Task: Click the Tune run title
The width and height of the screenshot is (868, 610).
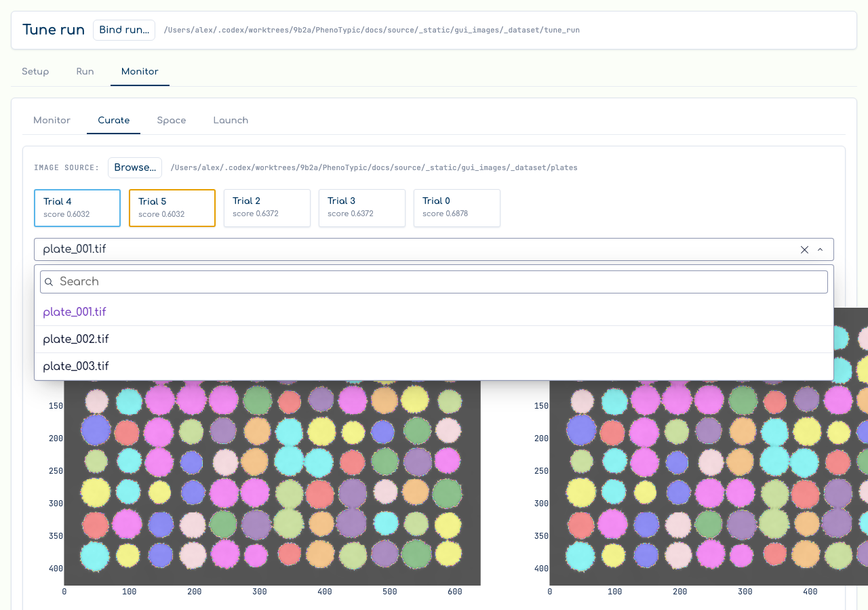Action: (x=54, y=30)
